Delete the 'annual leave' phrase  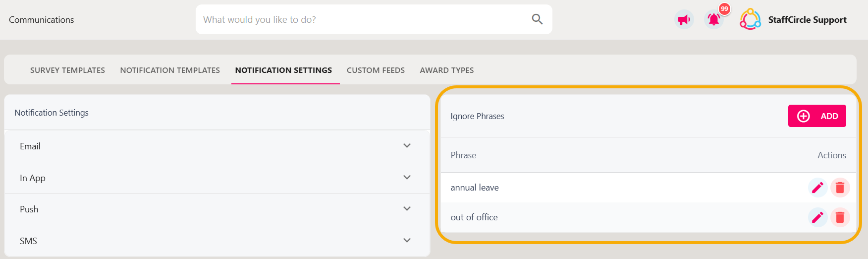840,188
